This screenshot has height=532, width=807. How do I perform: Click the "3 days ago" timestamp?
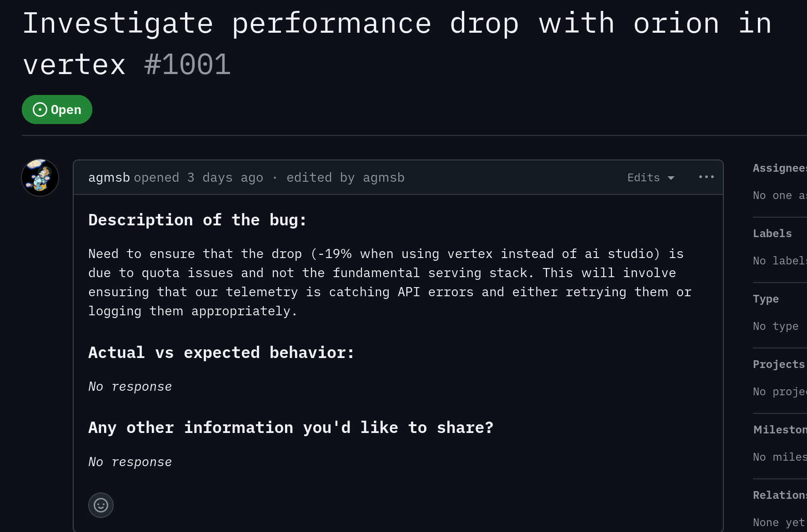[x=225, y=178]
